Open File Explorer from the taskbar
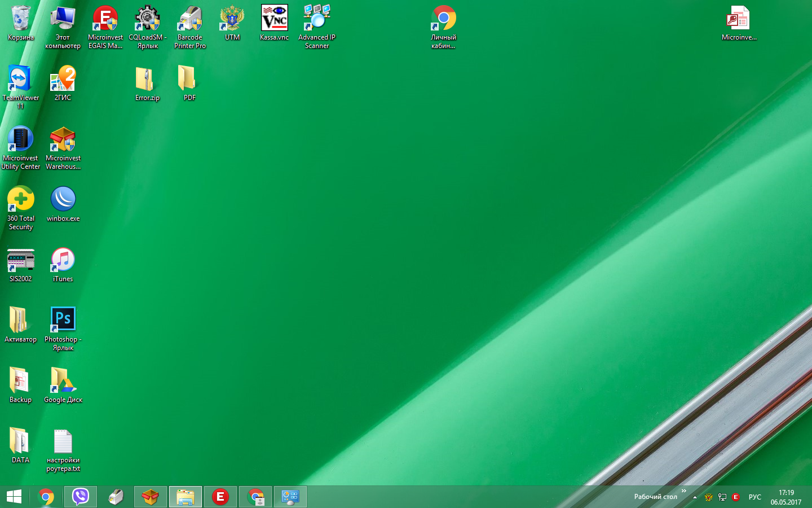The image size is (812, 508). point(185,497)
